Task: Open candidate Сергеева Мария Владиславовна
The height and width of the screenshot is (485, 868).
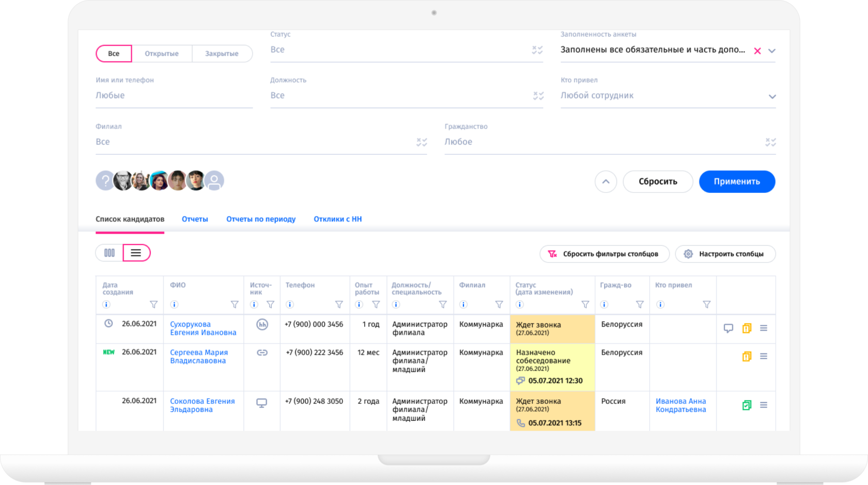Action: [199, 356]
